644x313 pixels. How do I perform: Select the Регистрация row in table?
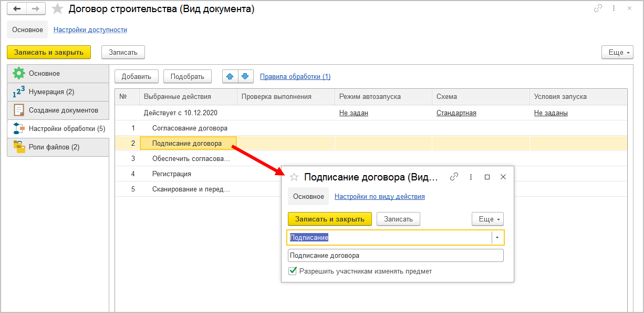(x=172, y=174)
